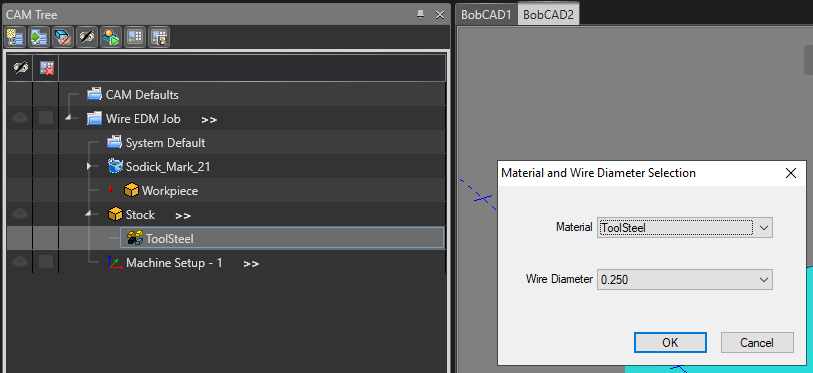Click the crossed-out eye icon in the CAM Tree toolbar
This screenshot has width=813, height=373.
pyautogui.click(x=87, y=37)
